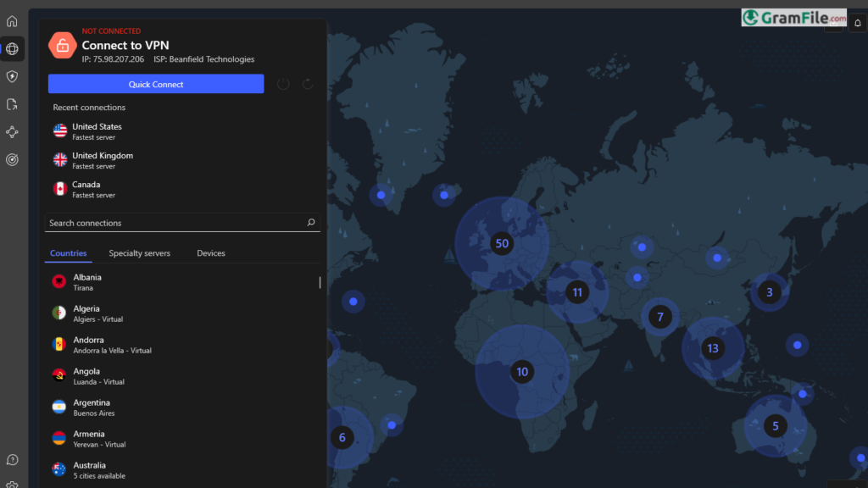Screen dimensions: 868x488
Task: Click the Algeria flag icon
Action: 58,313
